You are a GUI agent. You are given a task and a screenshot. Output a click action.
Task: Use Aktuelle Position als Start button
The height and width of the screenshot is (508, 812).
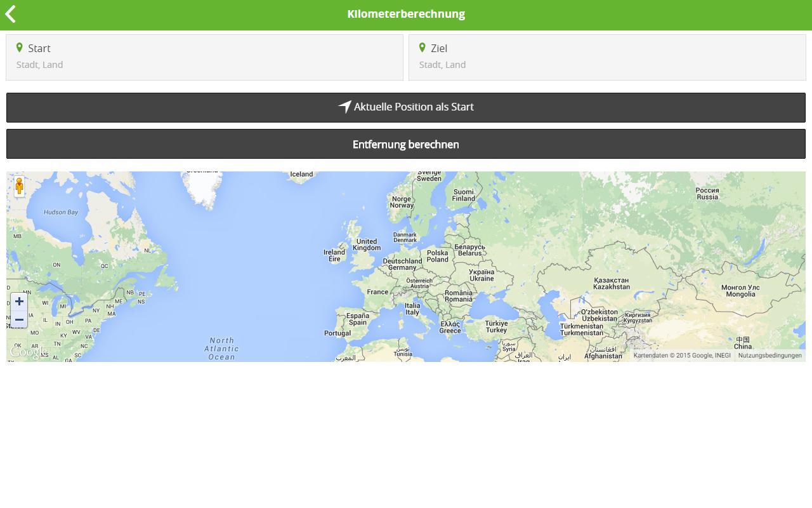click(406, 107)
